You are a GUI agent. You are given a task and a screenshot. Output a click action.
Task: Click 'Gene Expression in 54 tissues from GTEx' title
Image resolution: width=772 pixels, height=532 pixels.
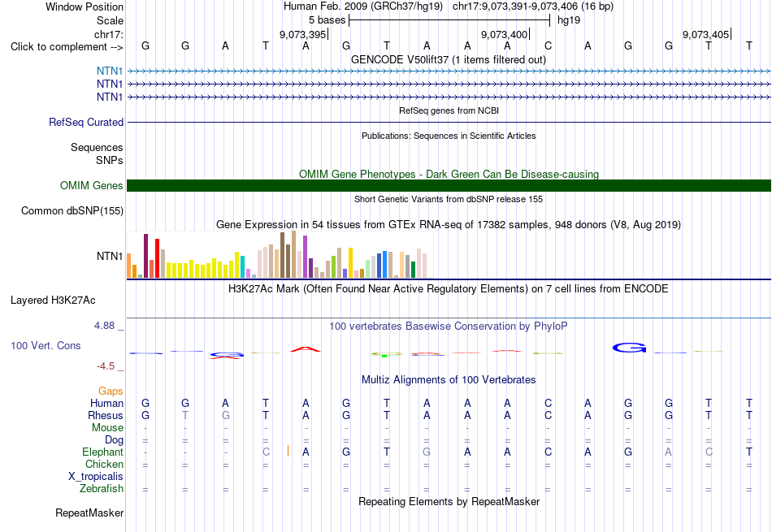click(x=449, y=225)
